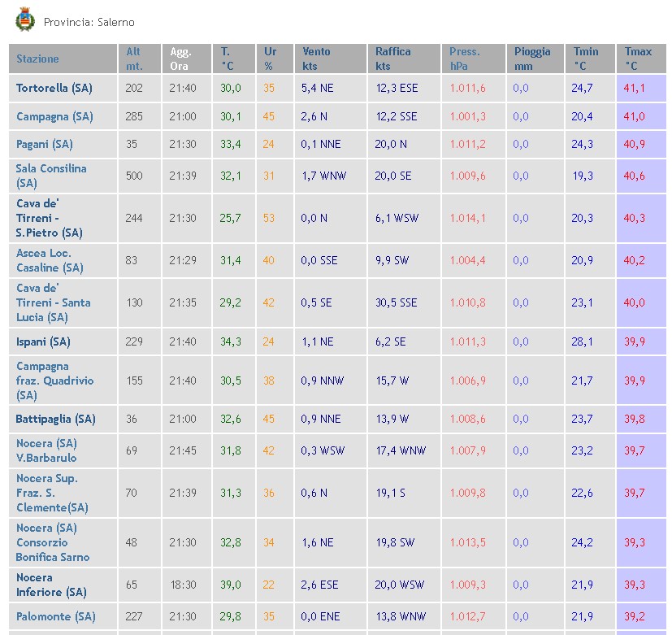
Task: Sort by the Tmin °C column header
Action: pos(585,59)
